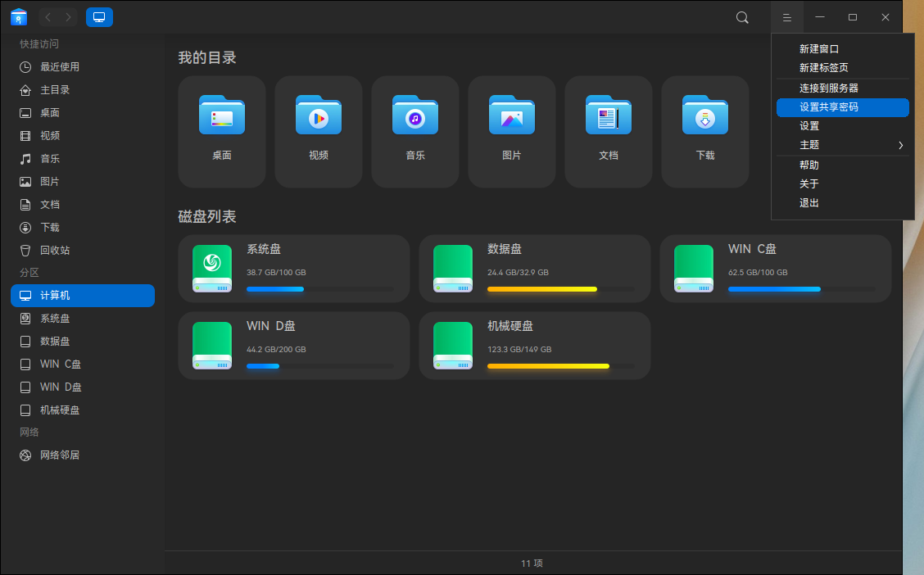Open the 机械硬盘 disk card
Image resolution: width=924 pixels, height=575 pixels.
(x=534, y=346)
